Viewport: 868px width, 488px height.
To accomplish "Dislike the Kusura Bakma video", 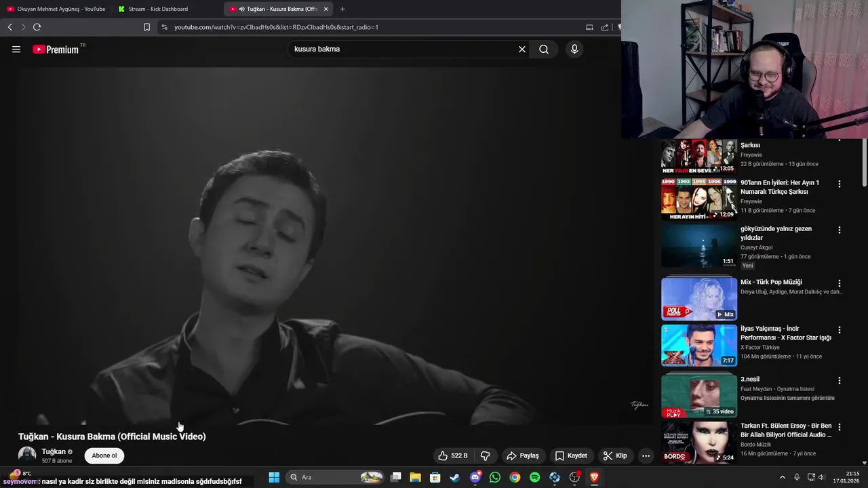I will pos(485,455).
